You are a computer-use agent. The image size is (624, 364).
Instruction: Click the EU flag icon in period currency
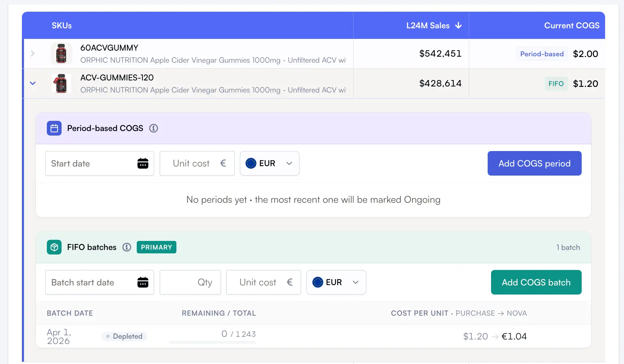coord(251,163)
